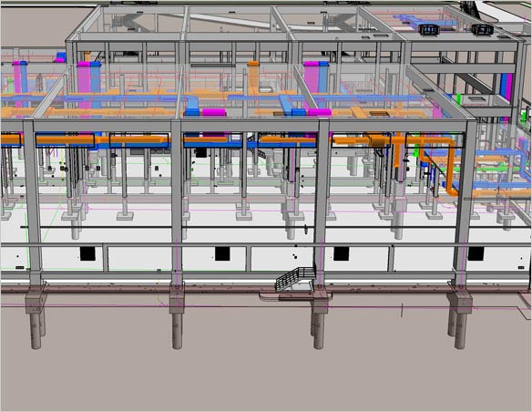
Task: Click the leftmost black square wall opening
Action: (87, 253)
